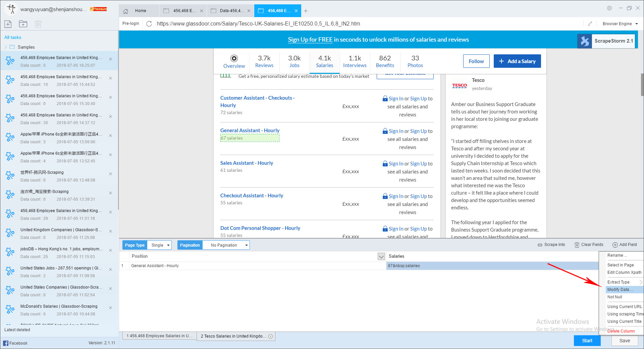Select the General Assistant - Hourly cell
The height and width of the screenshot is (349, 644).
[x=258, y=266]
